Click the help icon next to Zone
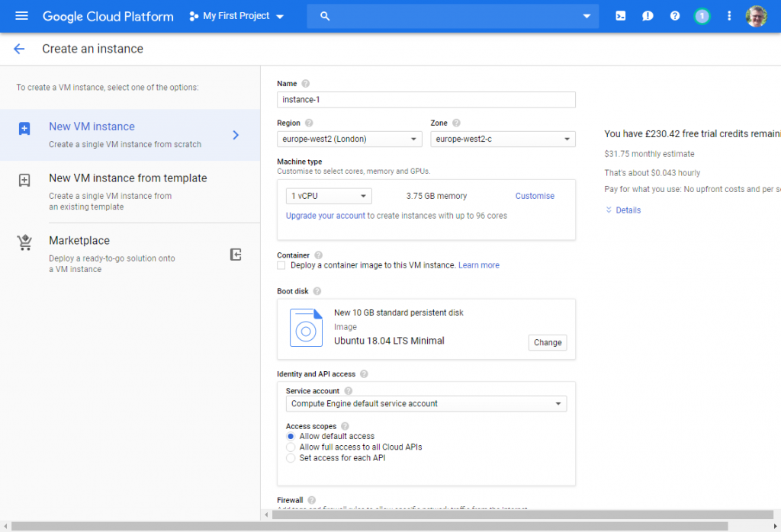Image resolution: width=781 pixels, height=532 pixels. (x=456, y=123)
